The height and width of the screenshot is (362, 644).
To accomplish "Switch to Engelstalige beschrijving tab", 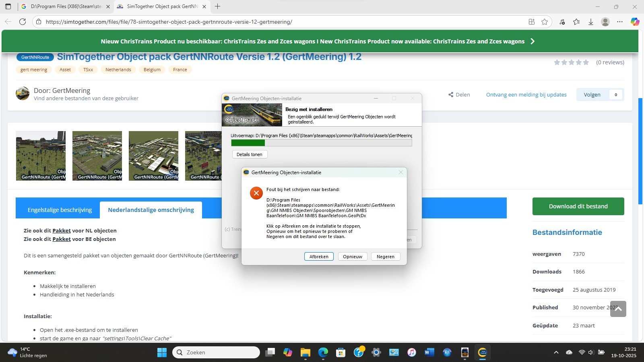I will [x=60, y=210].
